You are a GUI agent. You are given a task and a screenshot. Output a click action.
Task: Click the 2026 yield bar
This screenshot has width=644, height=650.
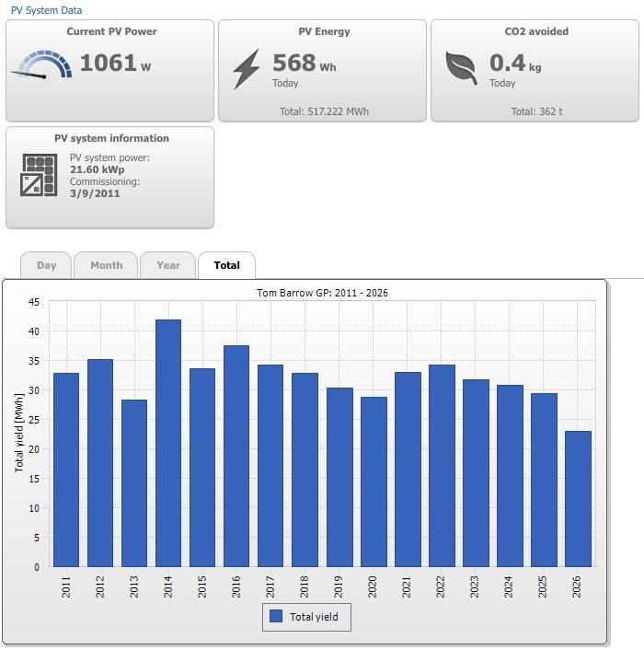pyautogui.click(x=578, y=499)
